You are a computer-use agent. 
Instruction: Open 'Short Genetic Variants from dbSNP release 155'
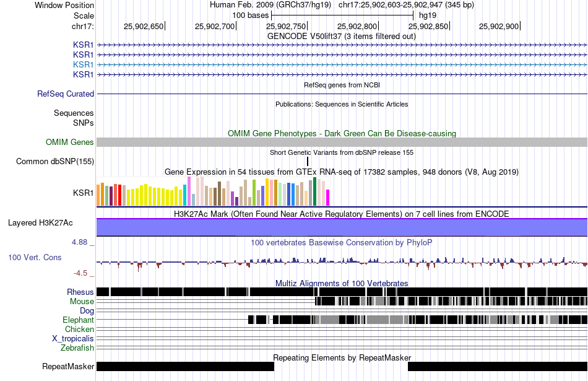click(342, 153)
